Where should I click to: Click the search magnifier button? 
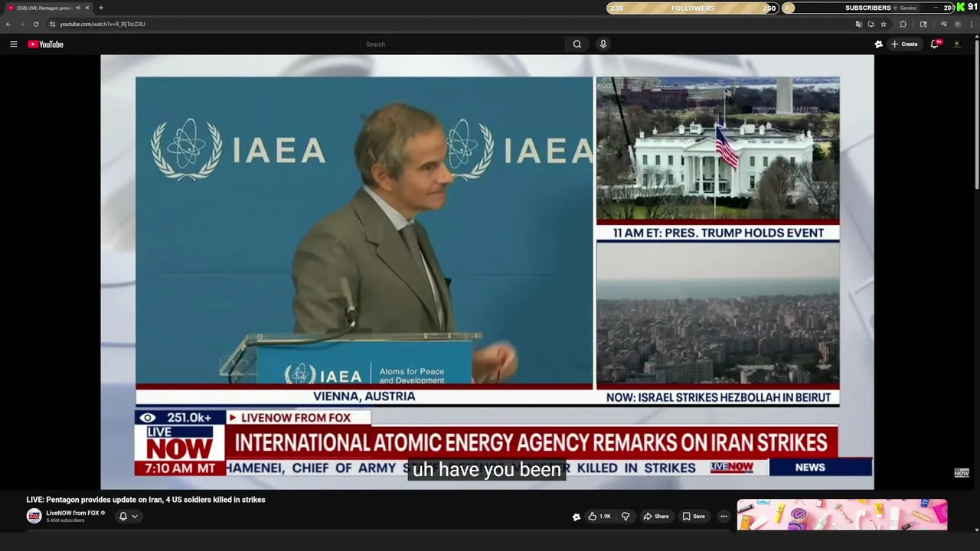[x=577, y=44]
